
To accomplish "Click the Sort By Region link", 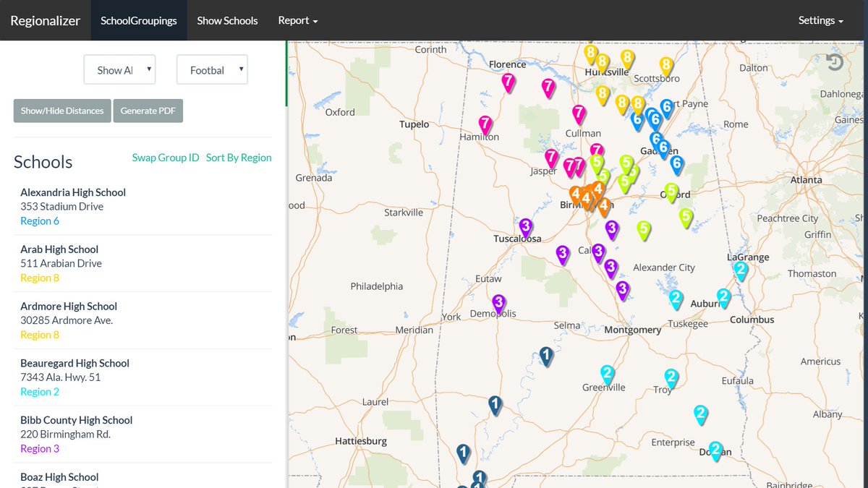I will tap(239, 157).
